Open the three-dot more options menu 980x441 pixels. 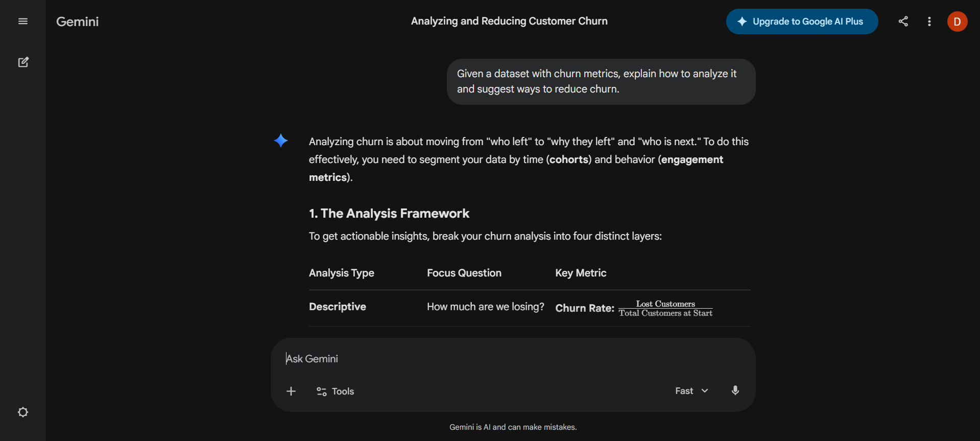tap(929, 21)
